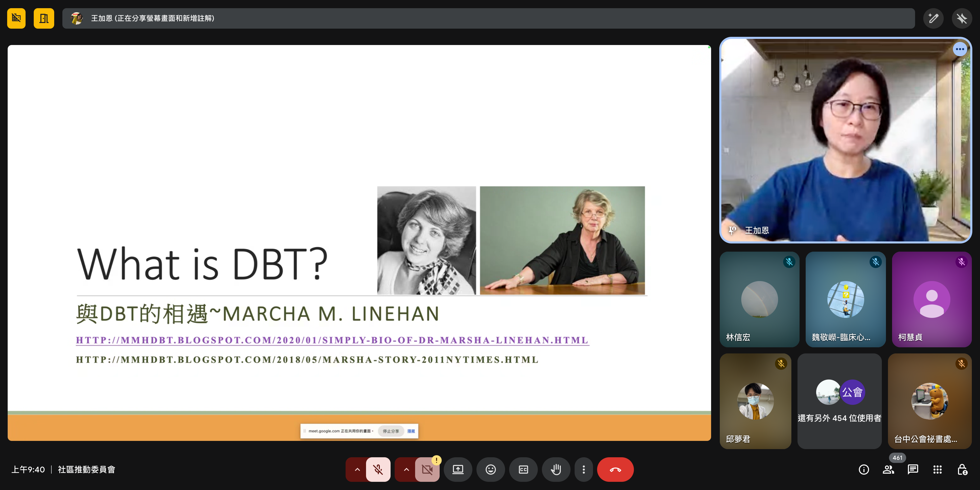Open the emoji reactions icon

490,470
